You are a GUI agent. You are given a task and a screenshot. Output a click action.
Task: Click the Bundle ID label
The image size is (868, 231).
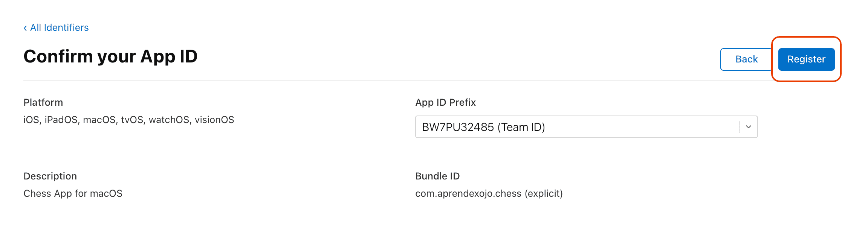tap(437, 176)
